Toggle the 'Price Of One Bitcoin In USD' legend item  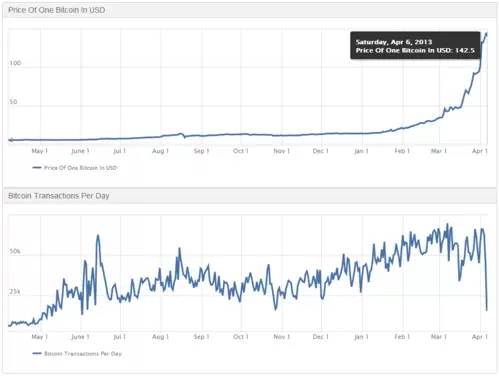[75, 168]
